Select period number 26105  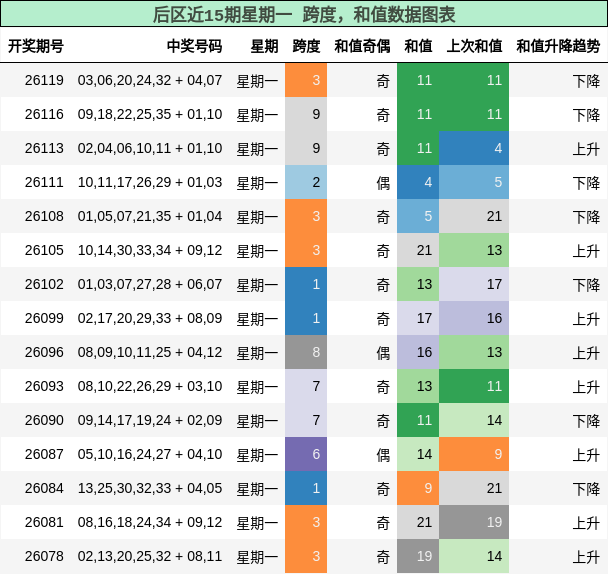coord(44,250)
